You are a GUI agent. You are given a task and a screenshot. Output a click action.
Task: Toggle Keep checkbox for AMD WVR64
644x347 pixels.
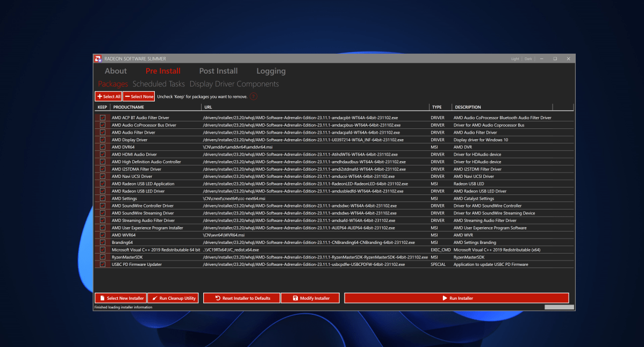click(103, 235)
